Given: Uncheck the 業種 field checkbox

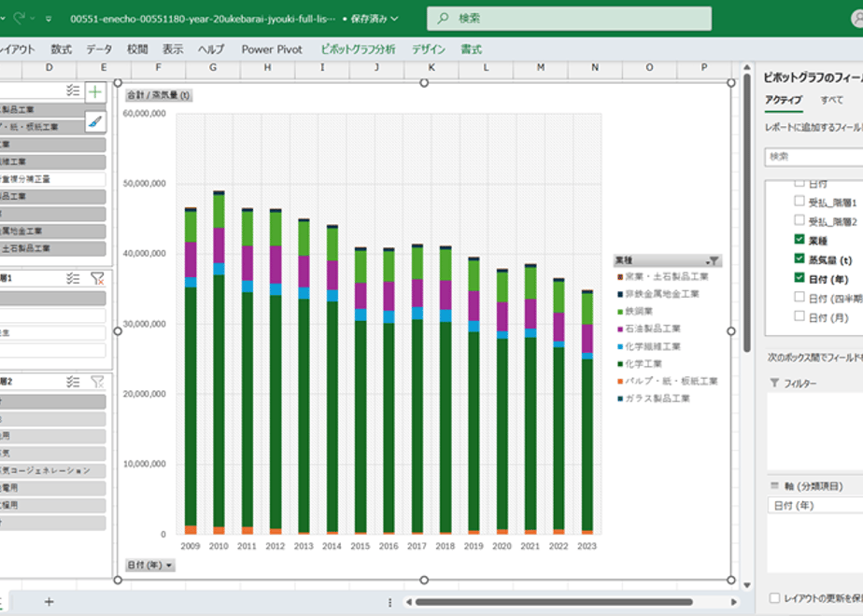Looking at the screenshot, I should tap(799, 240).
